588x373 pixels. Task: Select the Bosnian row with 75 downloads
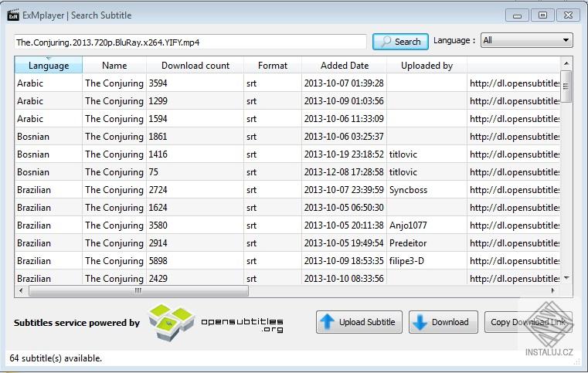pos(287,172)
